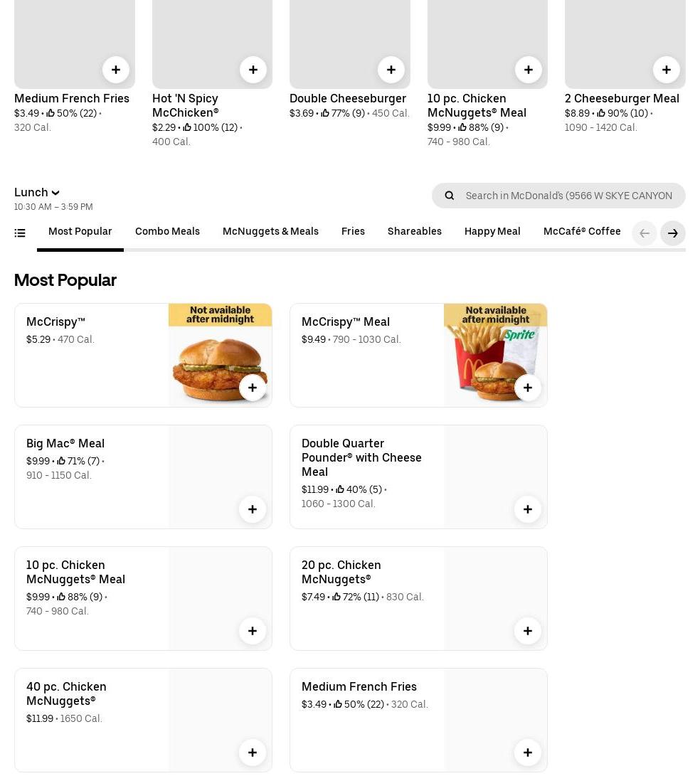The height and width of the screenshot is (776, 700).
Task: Click the menu search field
Action: coord(568,196)
